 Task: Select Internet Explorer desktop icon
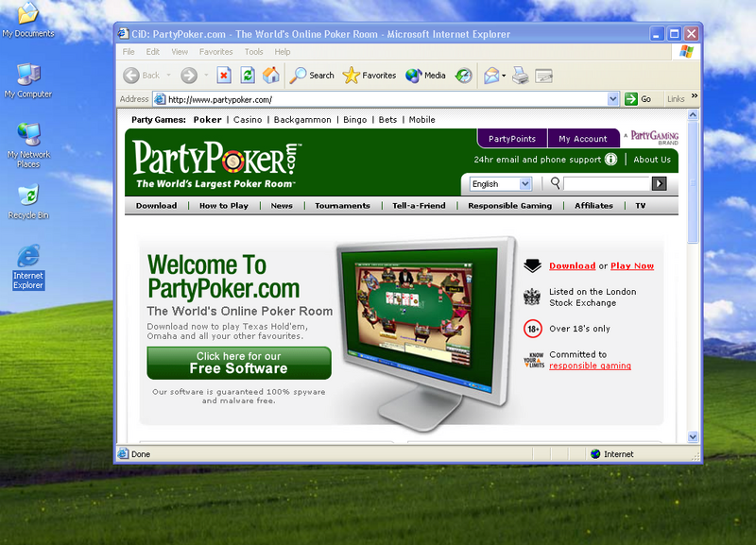[28, 267]
